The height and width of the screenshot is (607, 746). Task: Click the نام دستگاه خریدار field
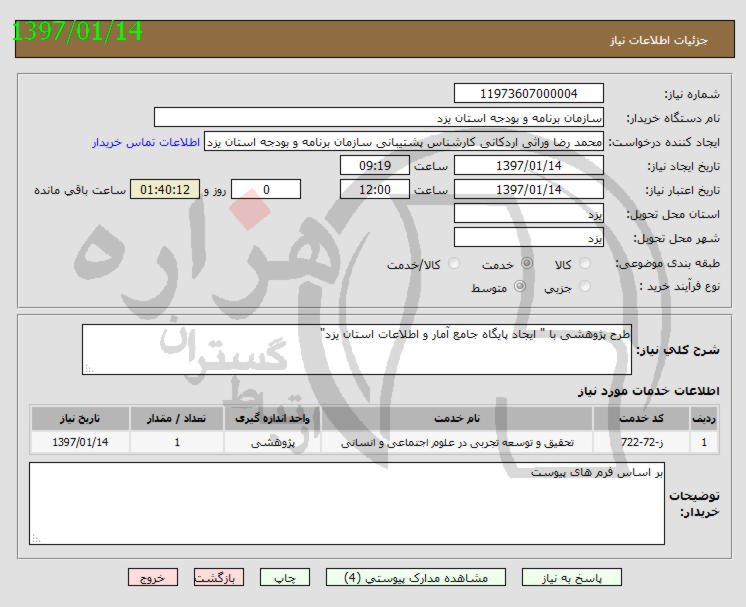tap(379, 117)
